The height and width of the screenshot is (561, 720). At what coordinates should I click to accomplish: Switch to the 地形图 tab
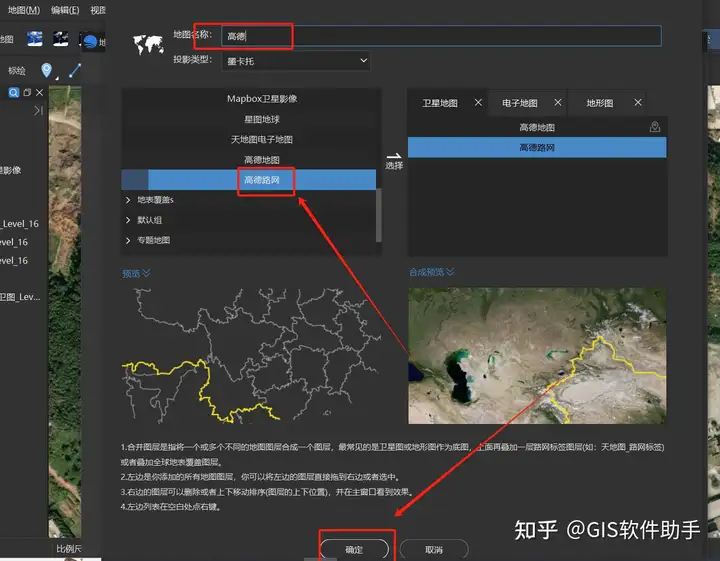pyautogui.click(x=600, y=103)
